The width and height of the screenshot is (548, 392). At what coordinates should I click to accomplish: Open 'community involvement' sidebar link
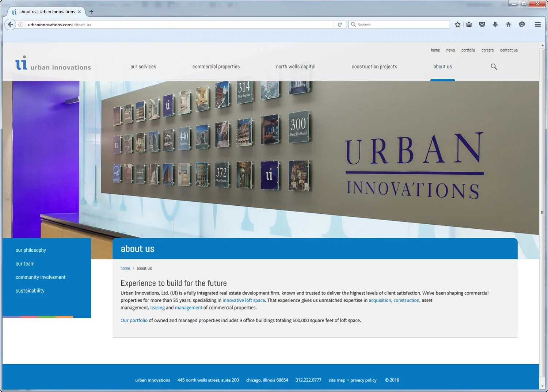[x=41, y=277]
